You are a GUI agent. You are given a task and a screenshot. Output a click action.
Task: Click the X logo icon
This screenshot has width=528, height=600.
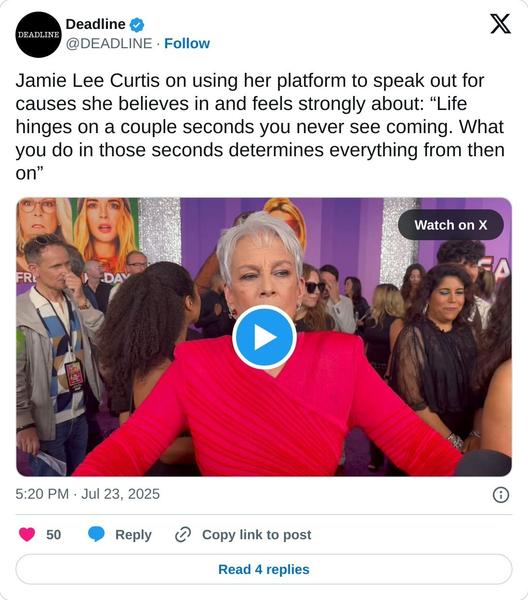[500, 24]
